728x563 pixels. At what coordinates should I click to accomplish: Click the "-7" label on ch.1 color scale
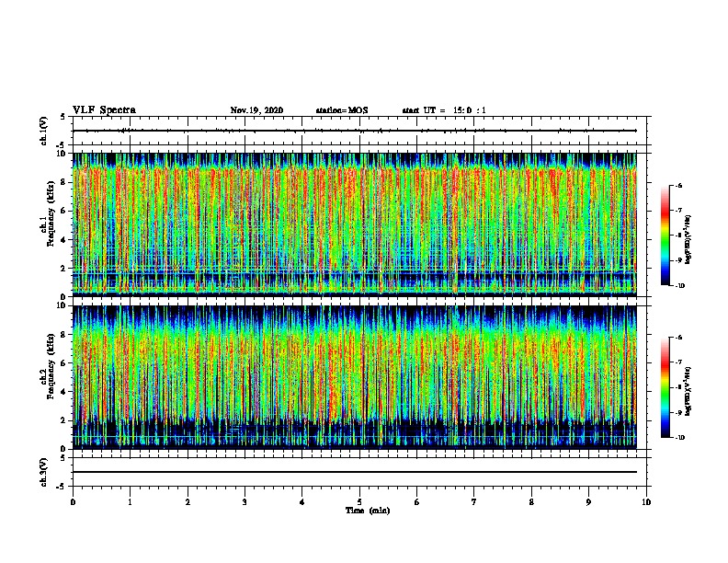[x=679, y=211]
